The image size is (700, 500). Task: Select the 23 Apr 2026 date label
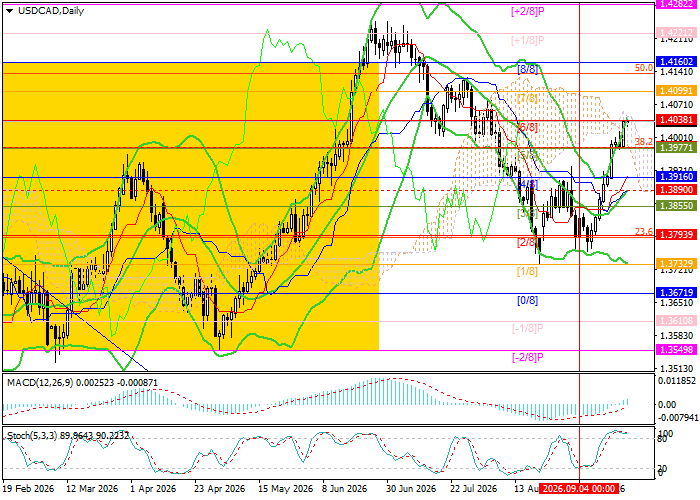tap(220, 489)
